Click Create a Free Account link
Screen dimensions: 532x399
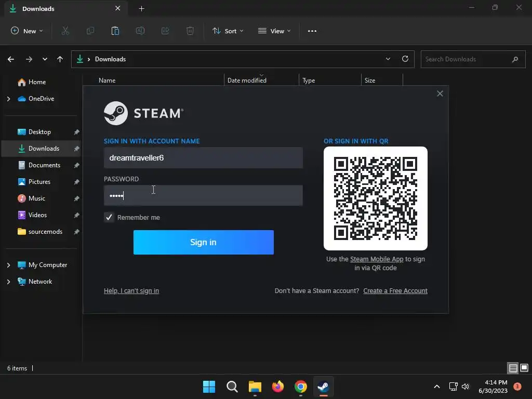tap(395, 291)
